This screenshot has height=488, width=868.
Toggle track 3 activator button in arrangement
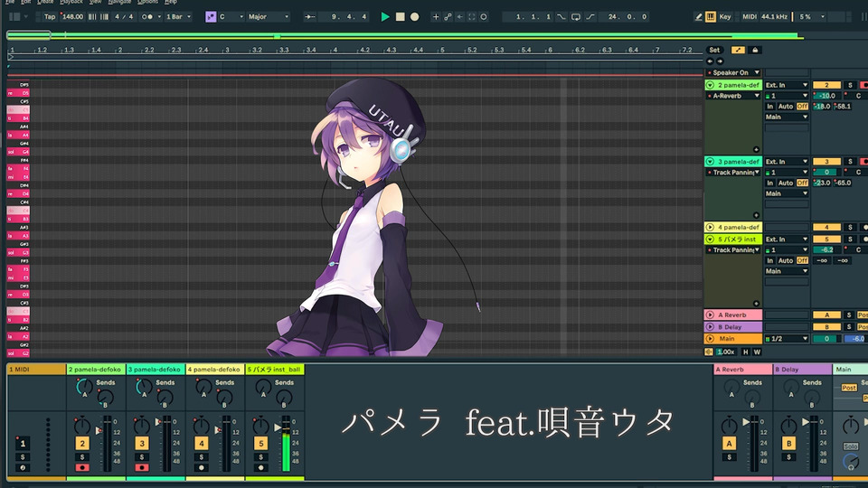pos(826,162)
